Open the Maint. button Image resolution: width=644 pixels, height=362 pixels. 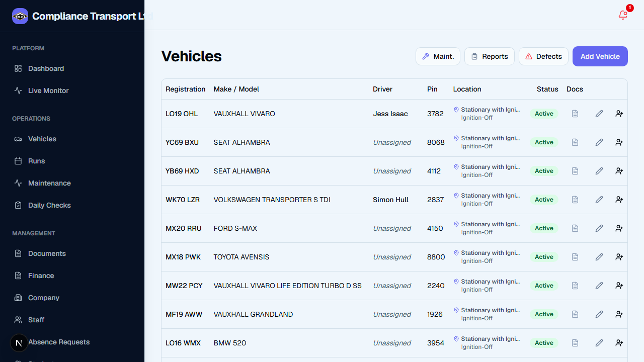[438, 56]
